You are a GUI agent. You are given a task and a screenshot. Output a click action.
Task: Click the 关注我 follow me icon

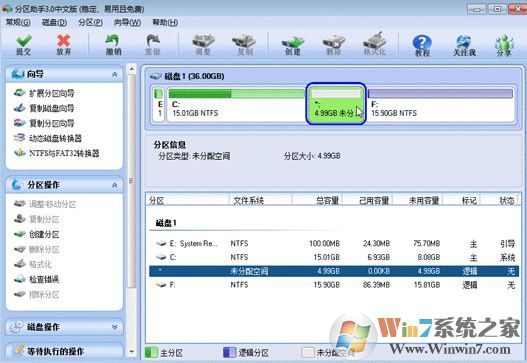[x=464, y=45]
